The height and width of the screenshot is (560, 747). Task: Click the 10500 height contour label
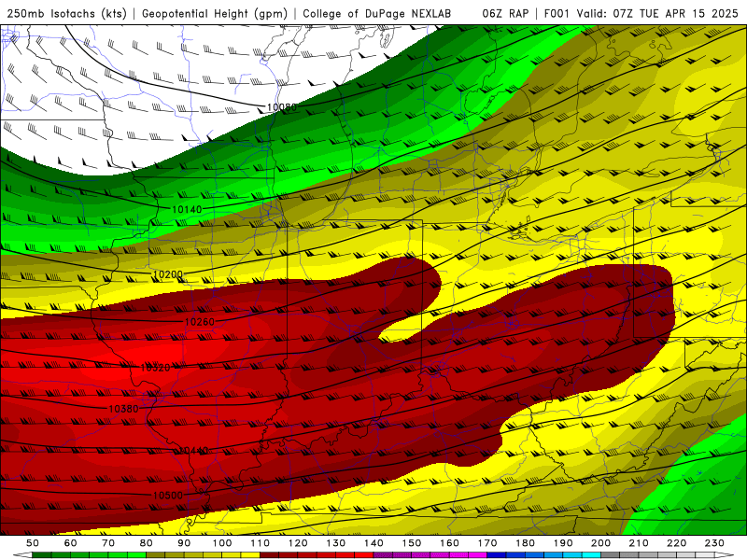168,496
